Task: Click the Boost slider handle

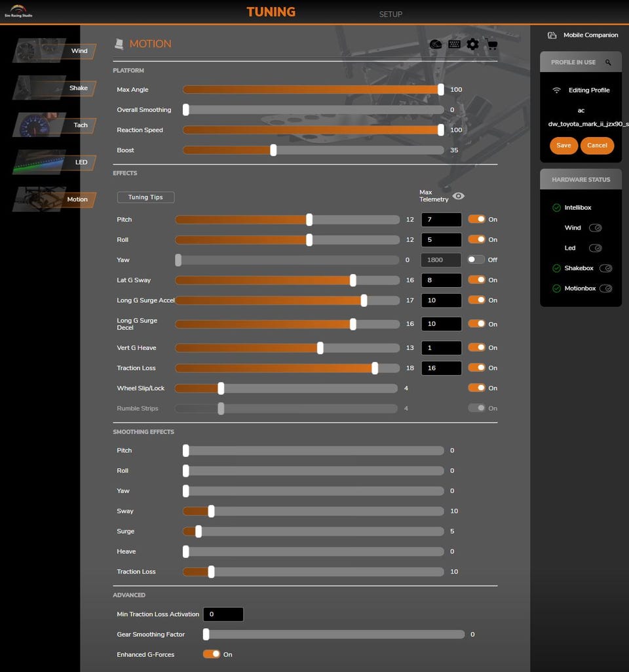Action: coord(273,150)
